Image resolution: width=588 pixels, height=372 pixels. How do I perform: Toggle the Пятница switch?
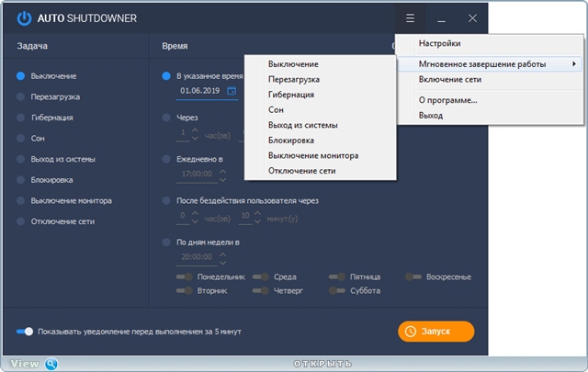[337, 276]
